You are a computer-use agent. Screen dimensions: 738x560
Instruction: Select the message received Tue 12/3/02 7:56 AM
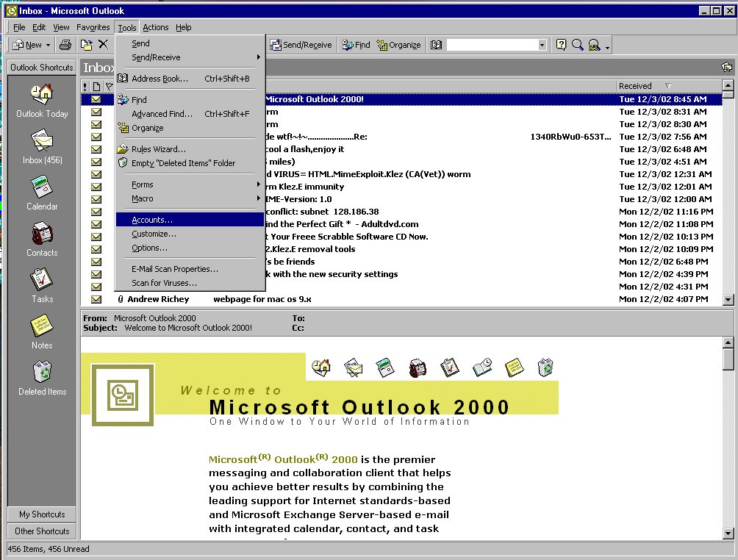click(x=401, y=137)
